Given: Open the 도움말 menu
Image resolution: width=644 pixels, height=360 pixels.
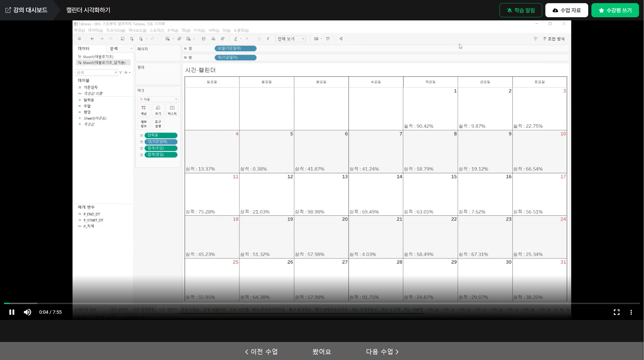Looking at the screenshot, I should coord(241,30).
